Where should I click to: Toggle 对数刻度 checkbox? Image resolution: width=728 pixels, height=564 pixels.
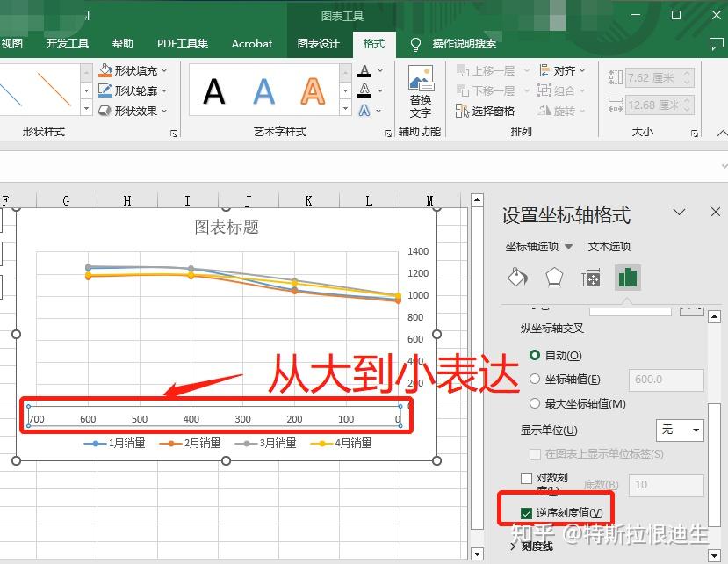tap(527, 478)
